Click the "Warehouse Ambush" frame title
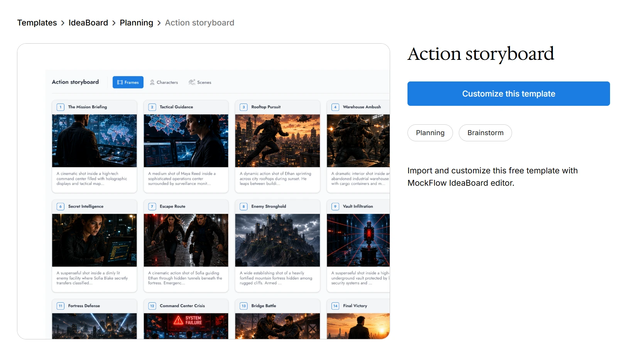 point(362,107)
